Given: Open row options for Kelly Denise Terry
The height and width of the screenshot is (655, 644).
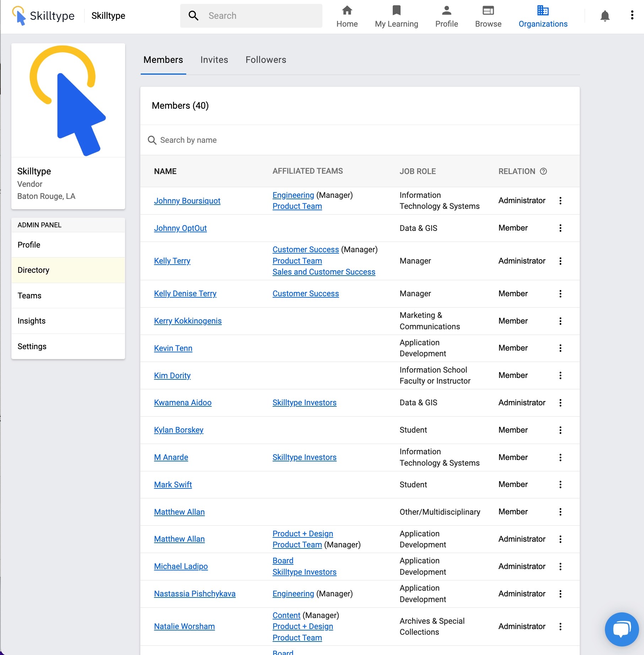Looking at the screenshot, I should pyautogui.click(x=560, y=294).
